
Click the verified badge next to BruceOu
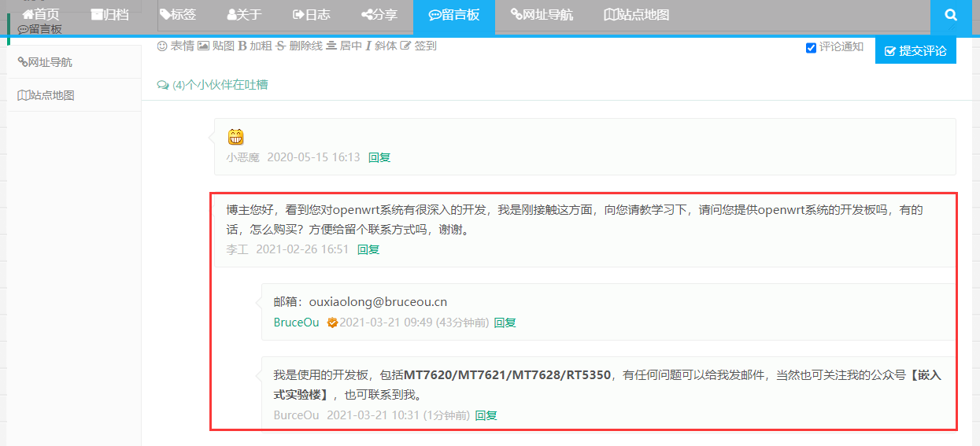(332, 323)
